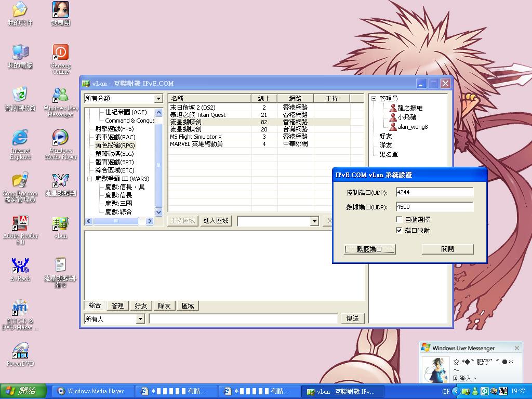The image size is (532, 399).
Task: Toggle the 端口映射 checkbox
Action: coord(400,230)
